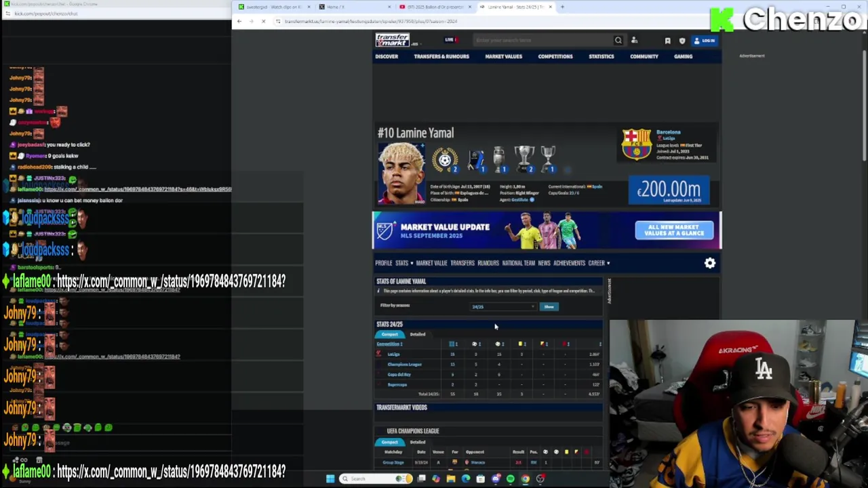Open Microsoft Edge from taskbar

click(465, 479)
